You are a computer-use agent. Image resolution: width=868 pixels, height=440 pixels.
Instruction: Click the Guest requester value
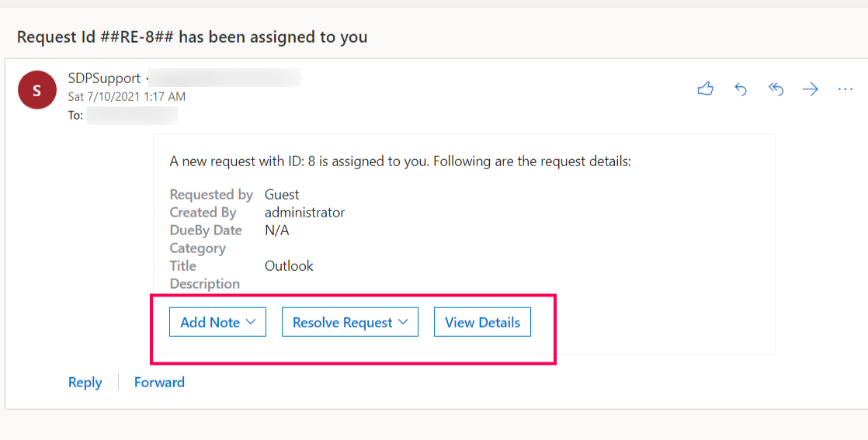pos(282,194)
